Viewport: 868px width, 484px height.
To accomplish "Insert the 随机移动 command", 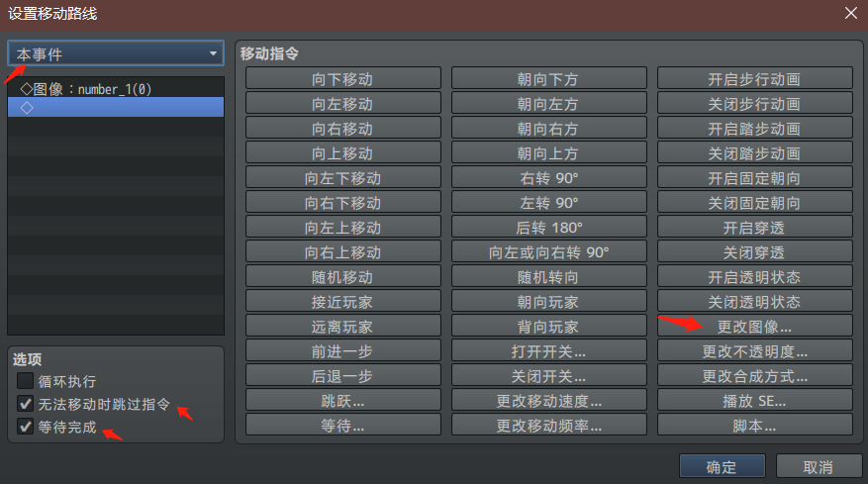I will point(343,277).
